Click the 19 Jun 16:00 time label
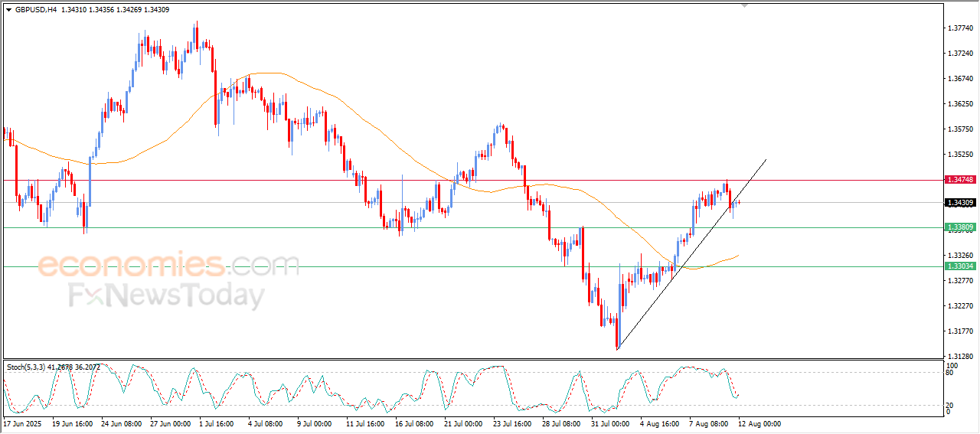Viewport: 980px width, 434px height. (71, 423)
